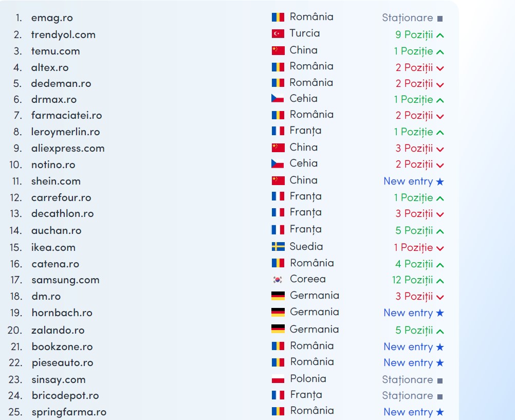The height and width of the screenshot is (420, 515).
Task: Click the Sweden flag beside ikea.com
Action: point(278,247)
